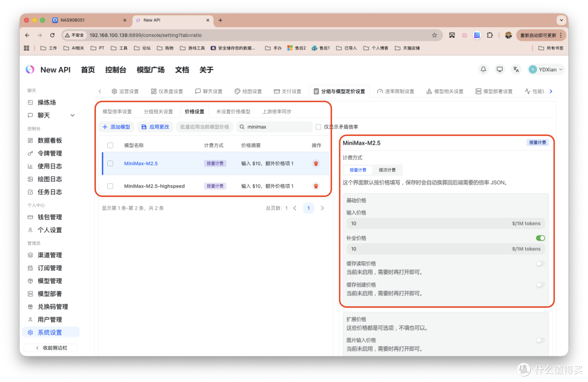The image size is (588, 382).
Task: Enable the 缓存读取价格 switch
Action: click(x=540, y=263)
